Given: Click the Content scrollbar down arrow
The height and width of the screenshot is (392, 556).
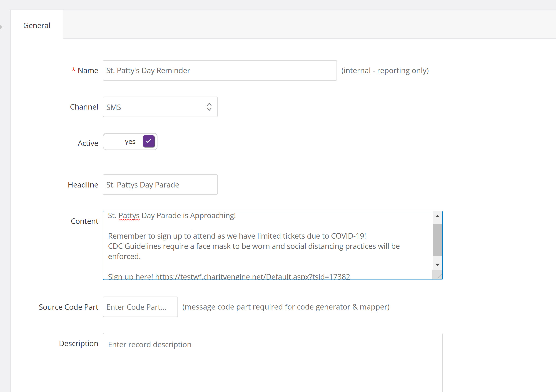Looking at the screenshot, I should 437,265.
